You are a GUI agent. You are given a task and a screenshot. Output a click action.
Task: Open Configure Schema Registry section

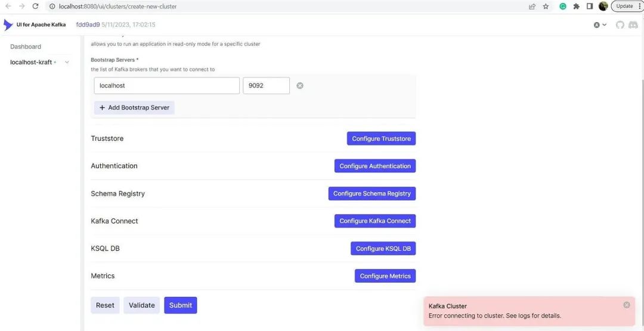pyautogui.click(x=371, y=193)
